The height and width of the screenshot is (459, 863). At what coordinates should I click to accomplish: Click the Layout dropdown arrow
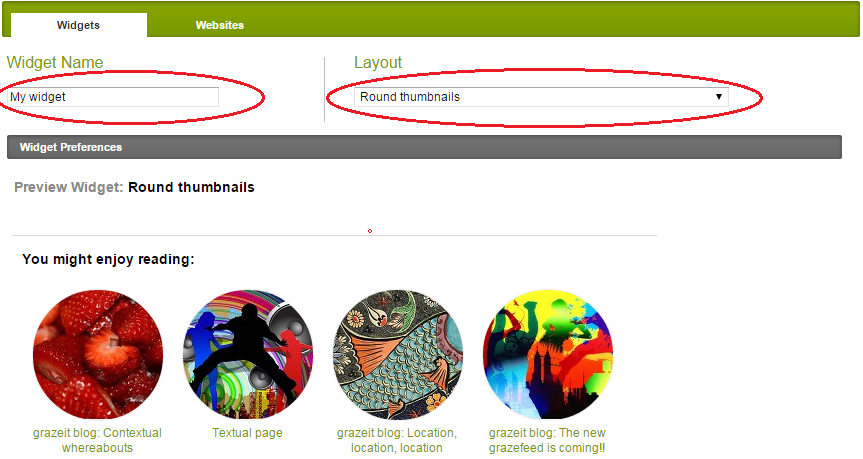(718, 97)
